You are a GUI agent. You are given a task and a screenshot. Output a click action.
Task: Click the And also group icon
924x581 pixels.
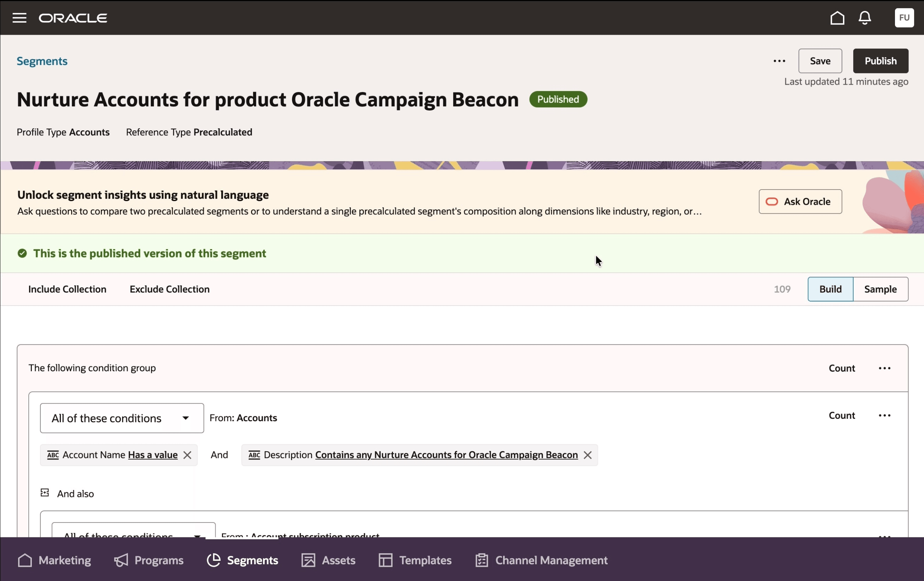pyautogui.click(x=45, y=493)
